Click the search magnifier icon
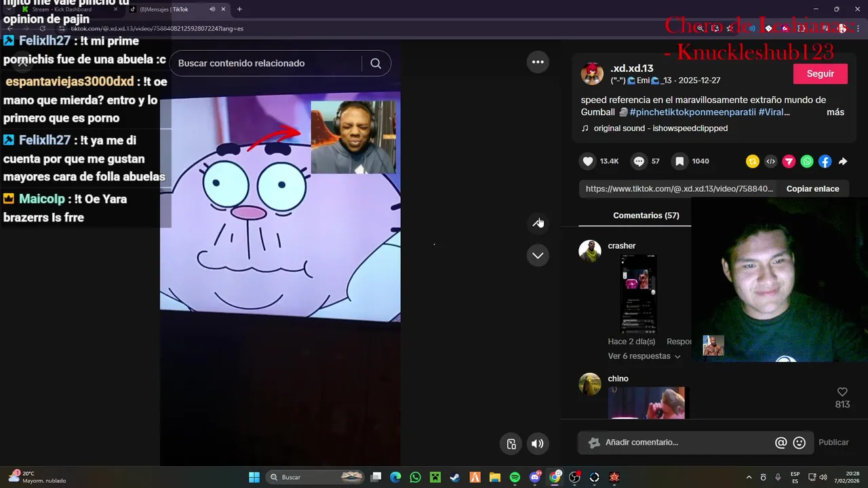Screen dimensions: 868x488 coord(376,63)
